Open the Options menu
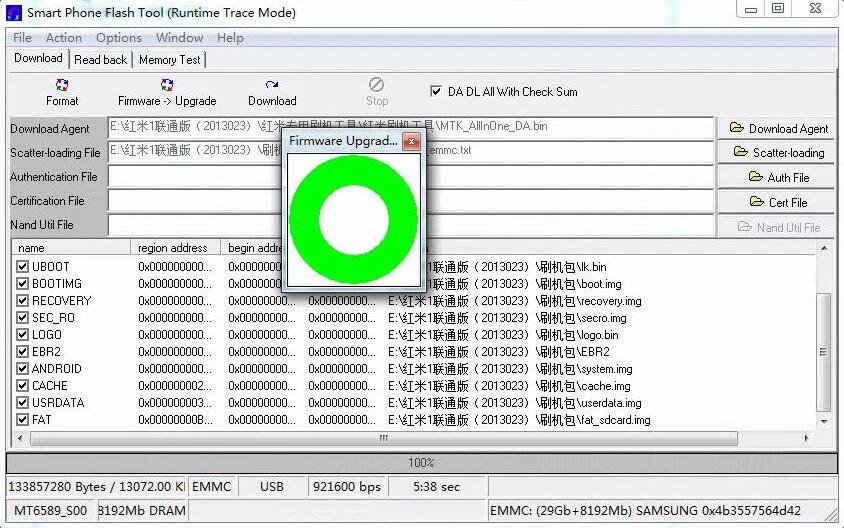Screen dimensions: 844x528 pos(118,38)
